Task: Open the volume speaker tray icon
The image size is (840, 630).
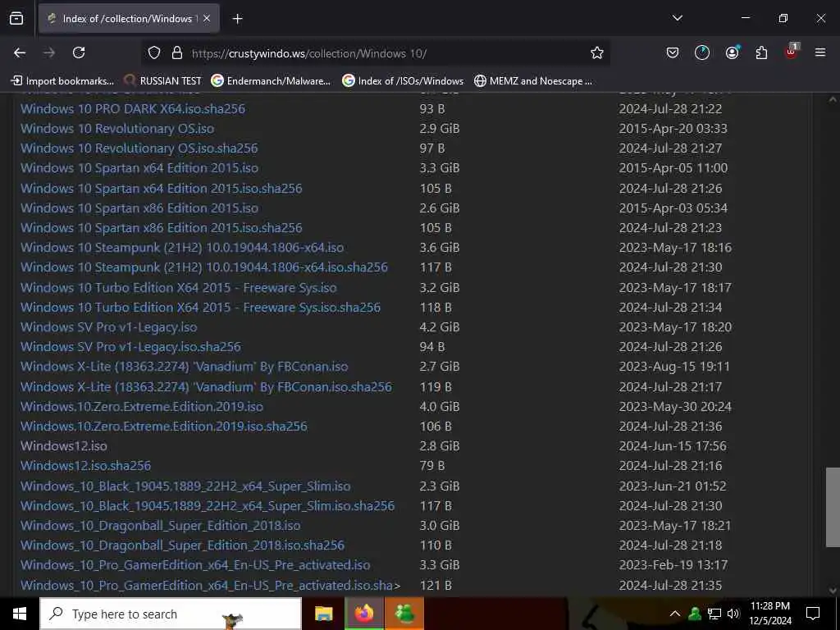Action: [733, 614]
